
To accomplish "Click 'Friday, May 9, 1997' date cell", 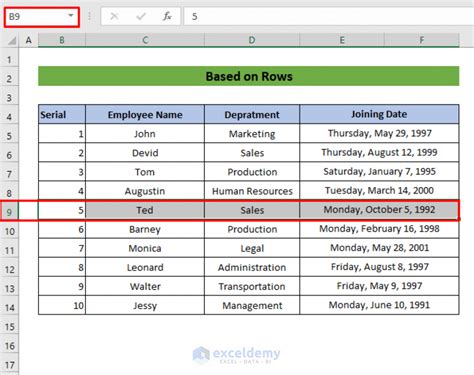I will pyautogui.click(x=379, y=286).
